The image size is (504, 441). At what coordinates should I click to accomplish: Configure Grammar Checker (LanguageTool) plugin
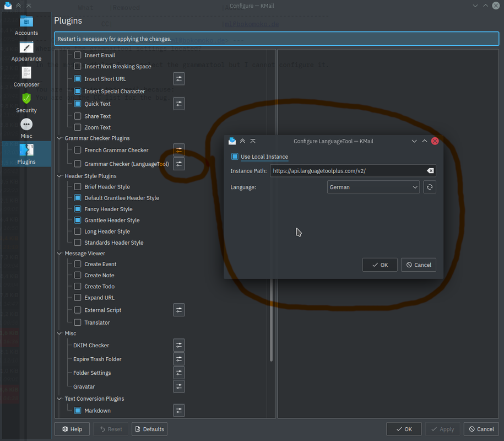(x=178, y=164)
